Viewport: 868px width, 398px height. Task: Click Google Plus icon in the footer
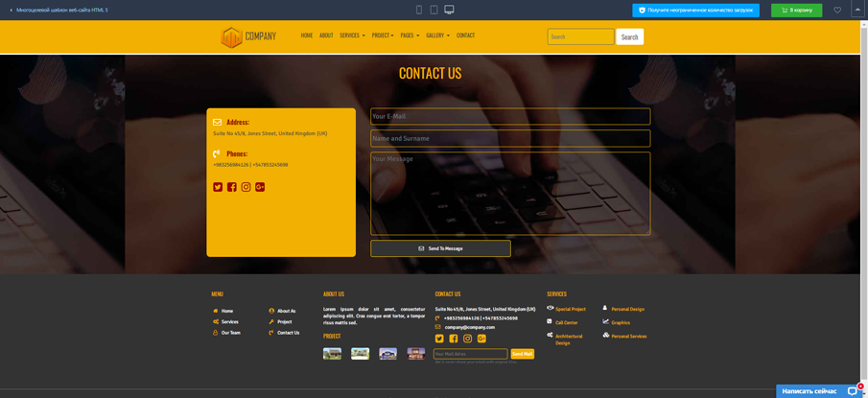pos(481,339)
